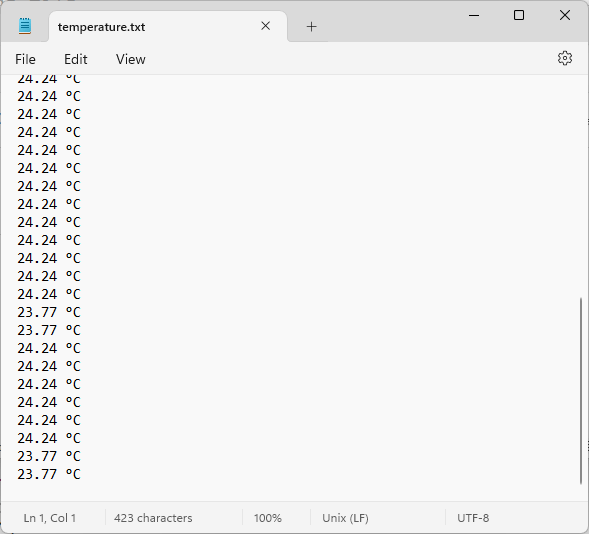589x534 pixels.
Task: Click the Unix (LF) line ending
Action: pos(345,518)
